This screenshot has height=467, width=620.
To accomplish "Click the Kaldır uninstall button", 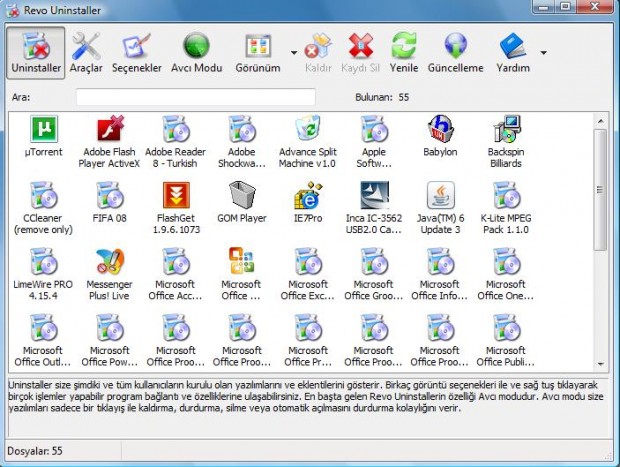I will [318, 53].
